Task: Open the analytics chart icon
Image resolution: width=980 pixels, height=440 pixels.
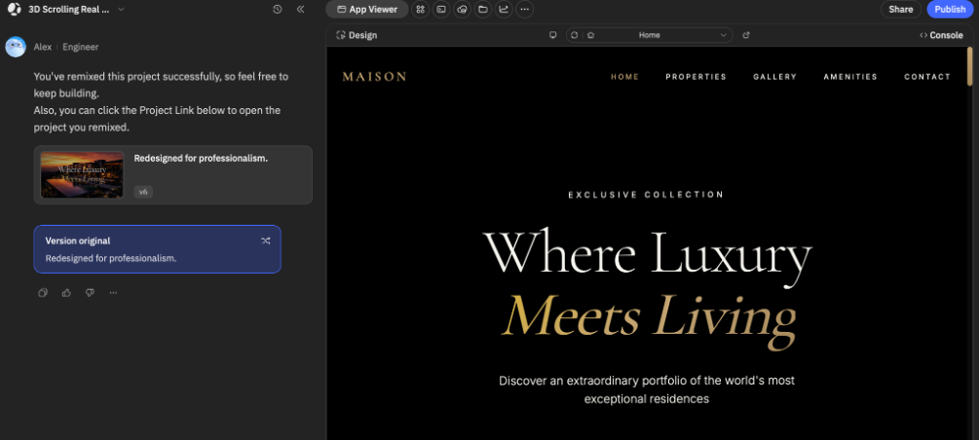Action: (504, 10)
